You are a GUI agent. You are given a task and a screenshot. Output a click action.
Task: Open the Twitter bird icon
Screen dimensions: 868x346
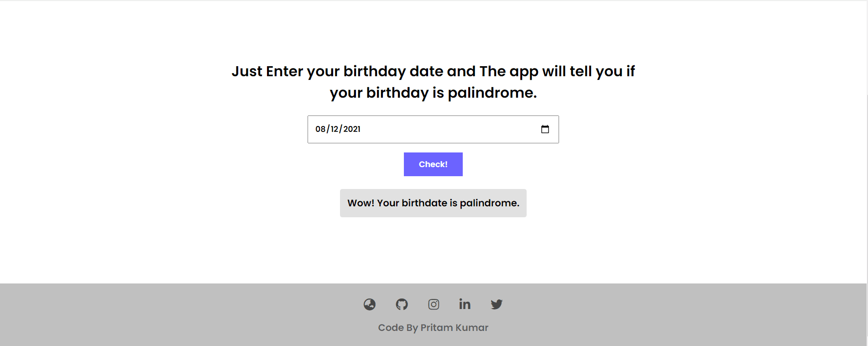(x=497, y=304)
